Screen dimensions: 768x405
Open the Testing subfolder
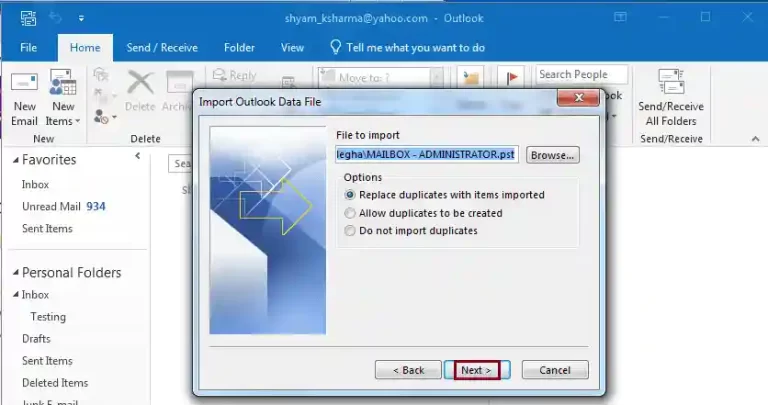48,317
